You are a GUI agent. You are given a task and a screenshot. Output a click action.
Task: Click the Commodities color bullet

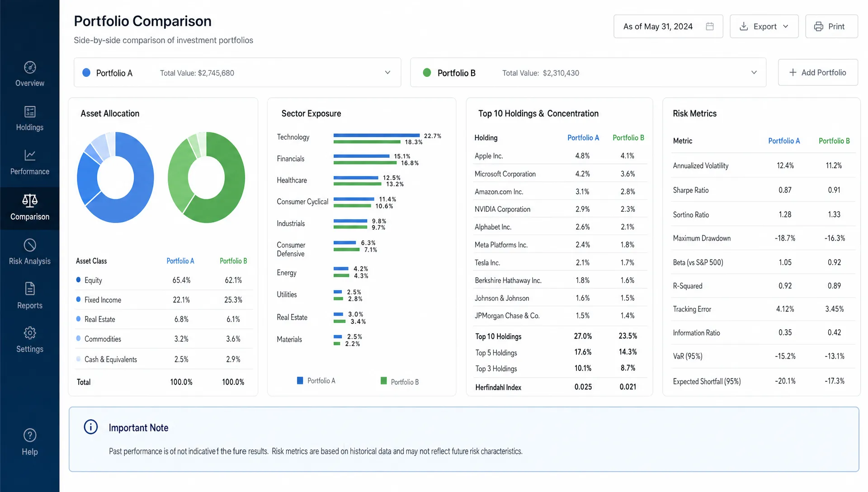tap(79, 338)
